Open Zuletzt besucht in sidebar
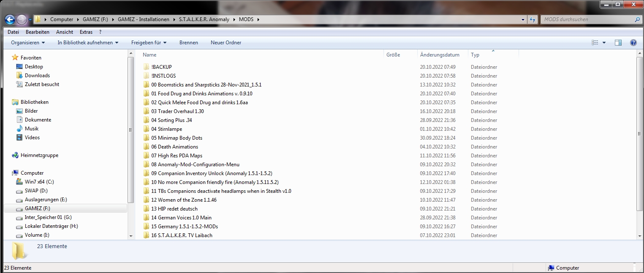The width and height of the screenshot is (644, 273). tap(42, 84)
